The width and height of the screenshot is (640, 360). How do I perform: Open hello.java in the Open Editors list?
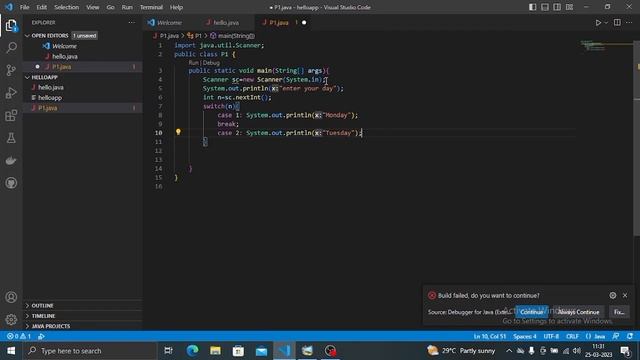pyautogui.click(x=82, y=56)
